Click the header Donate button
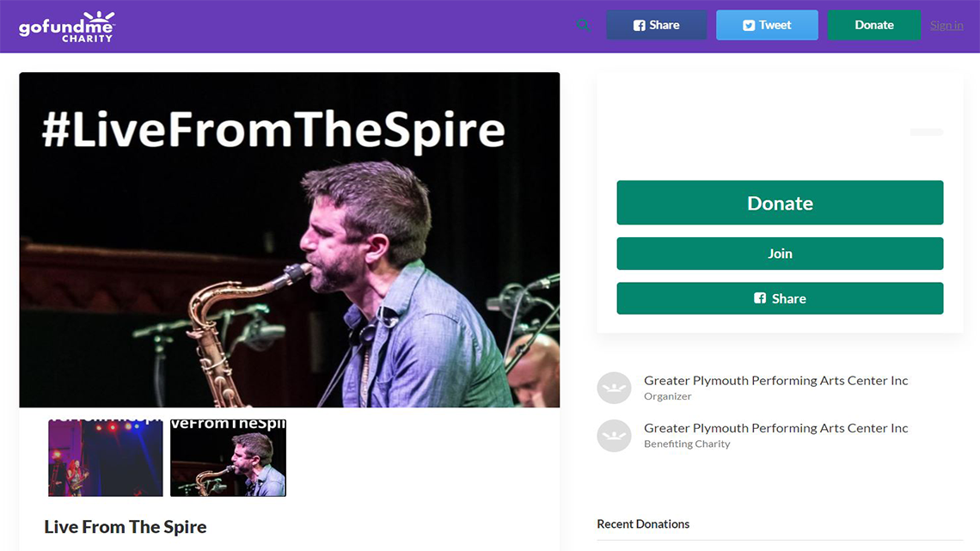This screenshot has height=551, width=980. [x=873, y=26]
